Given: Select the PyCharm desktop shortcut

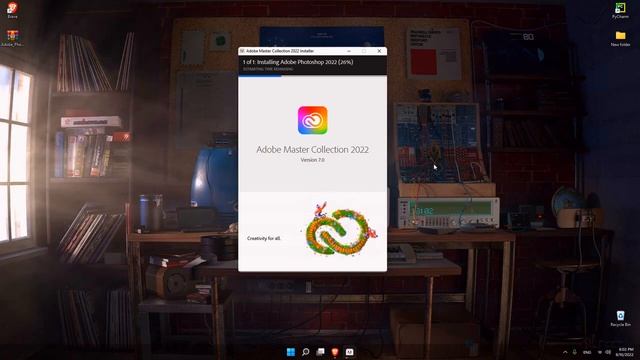Looking at the screenshot, I should 620,10.
